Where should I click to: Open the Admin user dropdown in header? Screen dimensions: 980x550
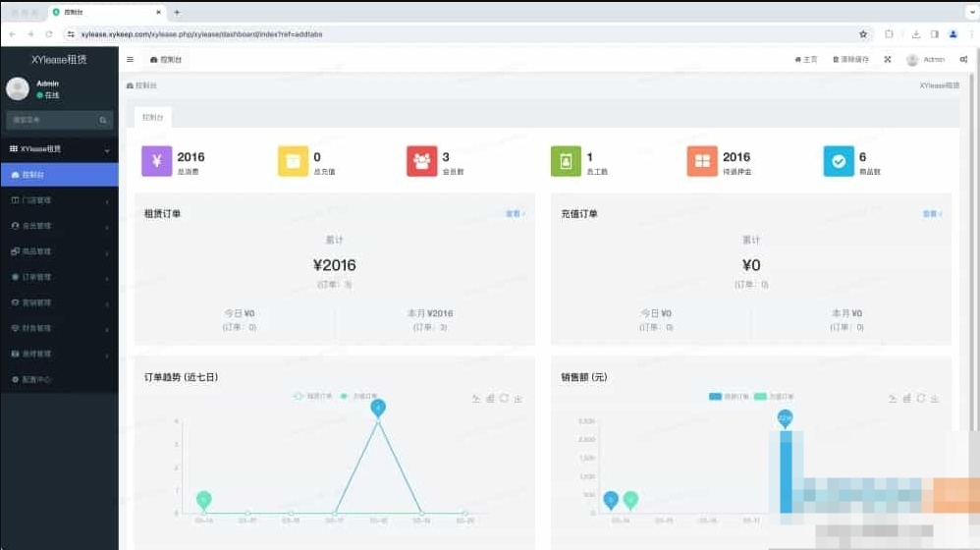926,59
